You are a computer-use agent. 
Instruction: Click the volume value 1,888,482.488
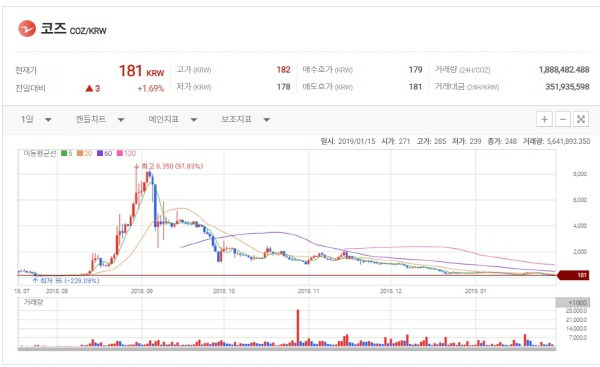point(564,70)
